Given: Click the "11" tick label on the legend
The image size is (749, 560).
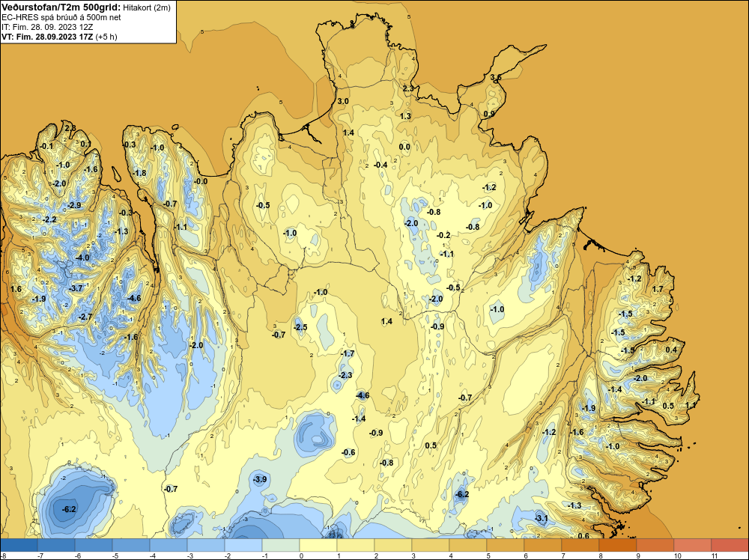Looking at the screenshot, I should click(x=715, y=556).
